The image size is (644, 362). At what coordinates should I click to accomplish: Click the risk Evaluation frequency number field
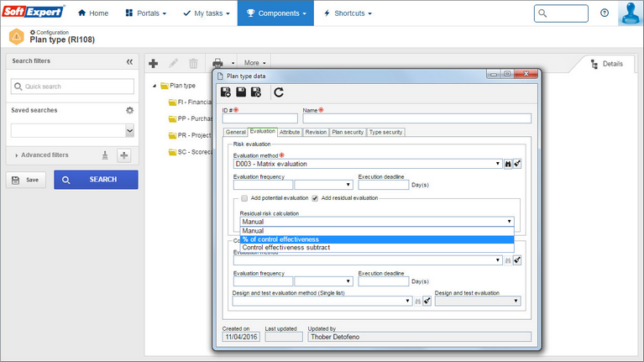263,185
